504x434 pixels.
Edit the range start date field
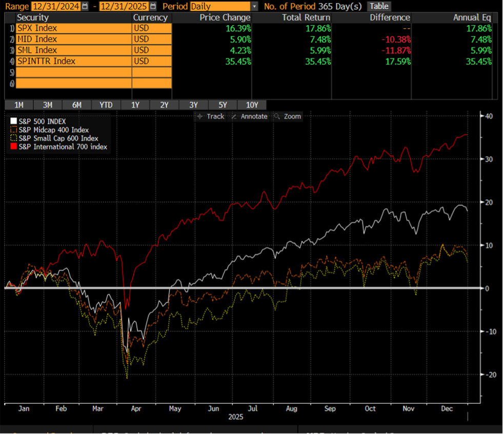56,6
